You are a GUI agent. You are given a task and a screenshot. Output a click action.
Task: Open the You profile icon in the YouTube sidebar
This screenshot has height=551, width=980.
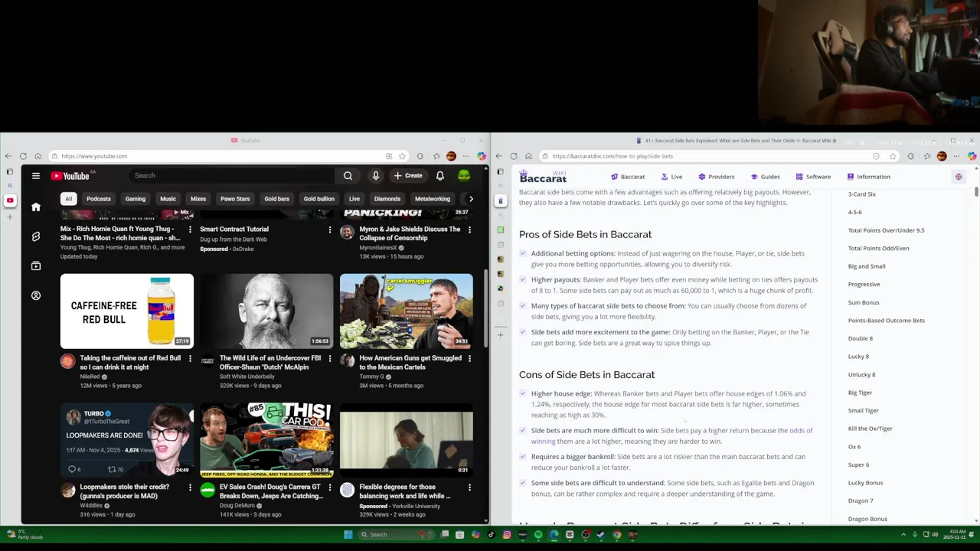click(x=36, y=295)
